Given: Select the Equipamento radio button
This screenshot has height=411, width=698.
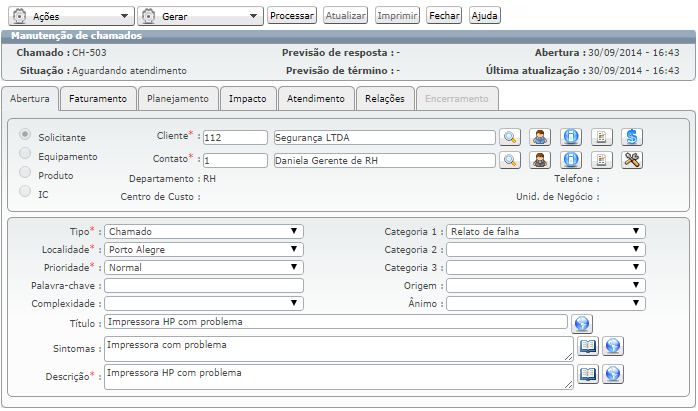Looking at the screenshot, I should [26, 154].
